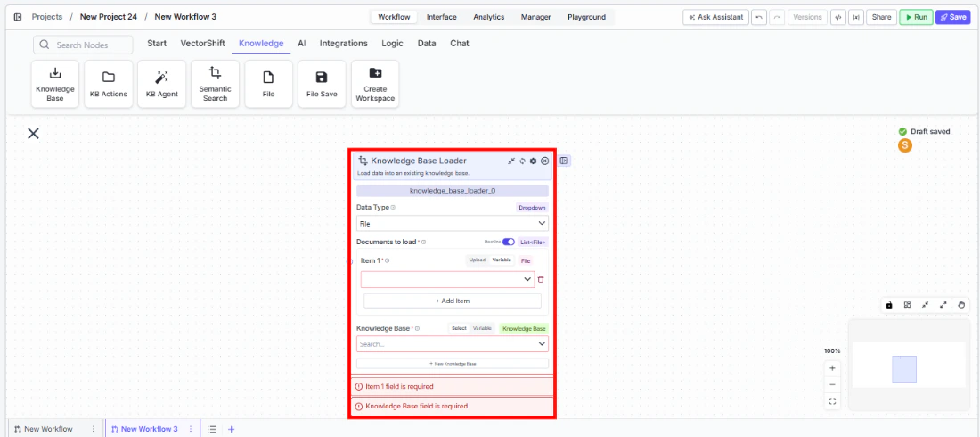Screen dimensions: 980x437
Task: Expand all nodes on the canvas toolbar
Action: (x=943, y=305)
